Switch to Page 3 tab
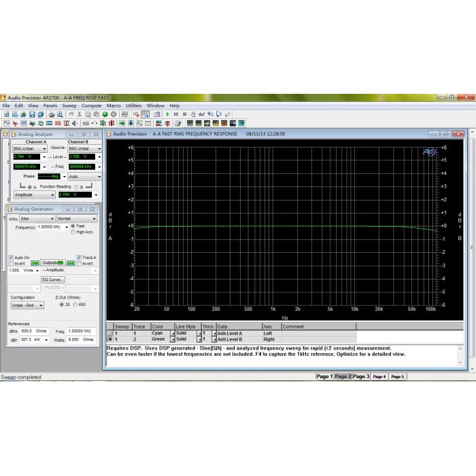This screenshot has height=476, width=476. [361, 377]
